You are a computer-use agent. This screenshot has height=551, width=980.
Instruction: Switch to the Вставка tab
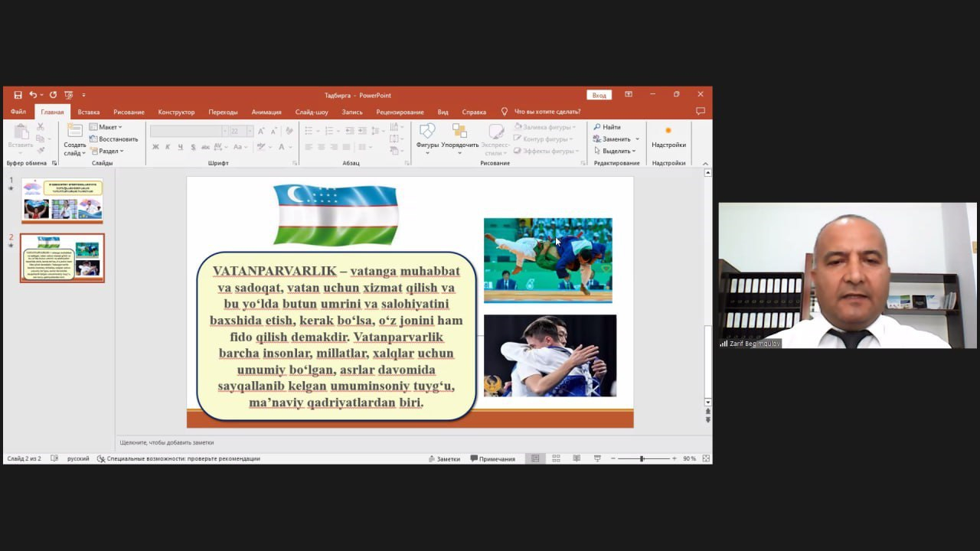click(89, 112)
